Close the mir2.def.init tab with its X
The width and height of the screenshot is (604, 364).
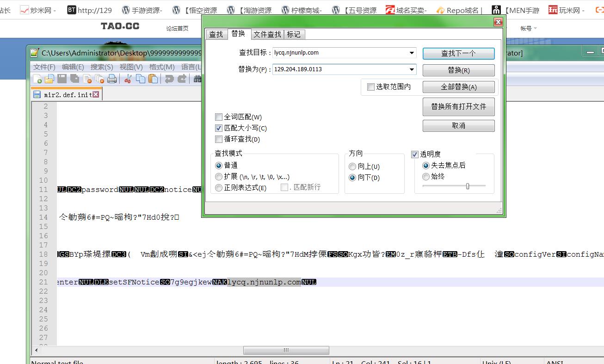96,94
